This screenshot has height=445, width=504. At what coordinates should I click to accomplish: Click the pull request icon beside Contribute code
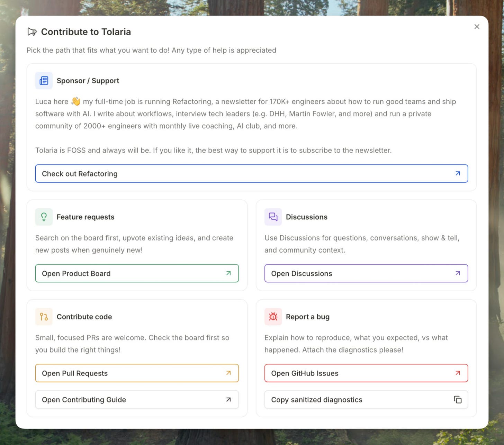[44, 317]
